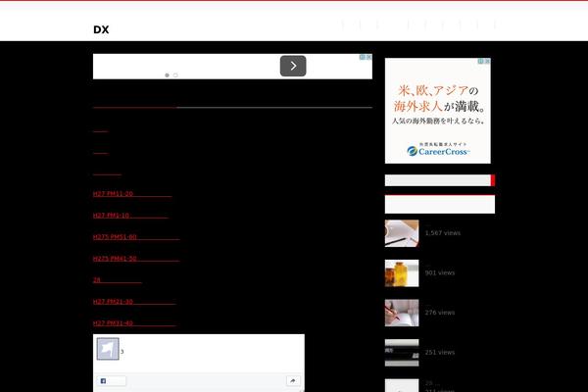Close the CareerCross ad with its X
588x392 pixels.
pos(487,61)
